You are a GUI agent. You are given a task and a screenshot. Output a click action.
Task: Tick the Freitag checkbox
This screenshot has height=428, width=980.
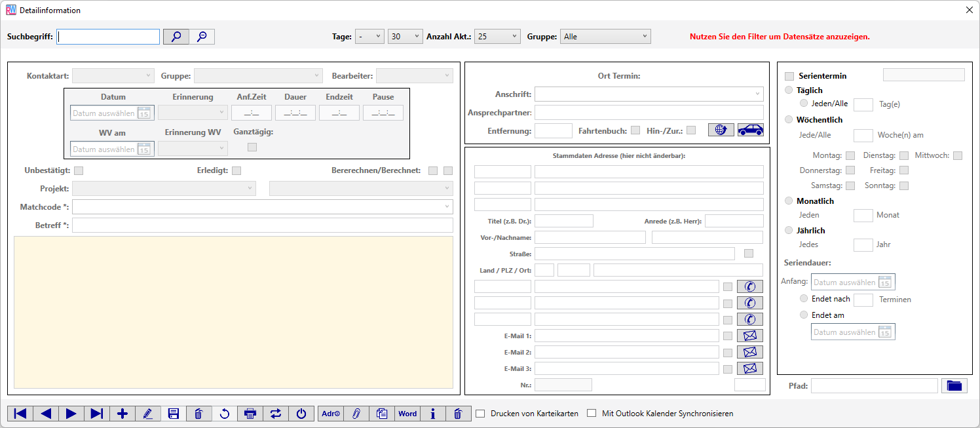click(904, 170)
